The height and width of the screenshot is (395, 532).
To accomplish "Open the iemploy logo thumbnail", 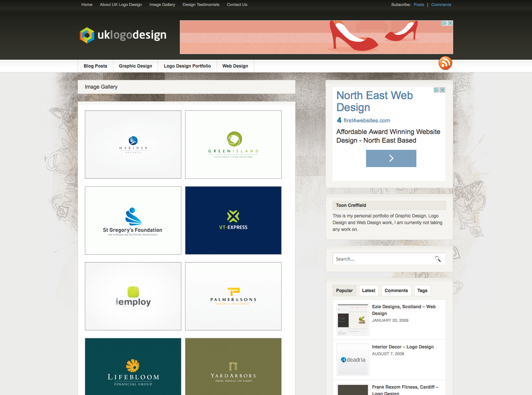I will tap(133, 296).
